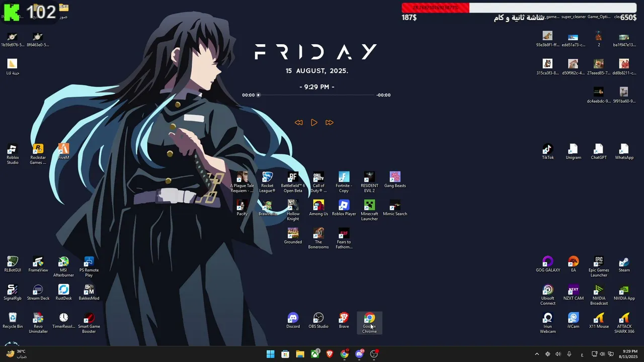Play the track in the desktop widget

[x=314, y=123]
